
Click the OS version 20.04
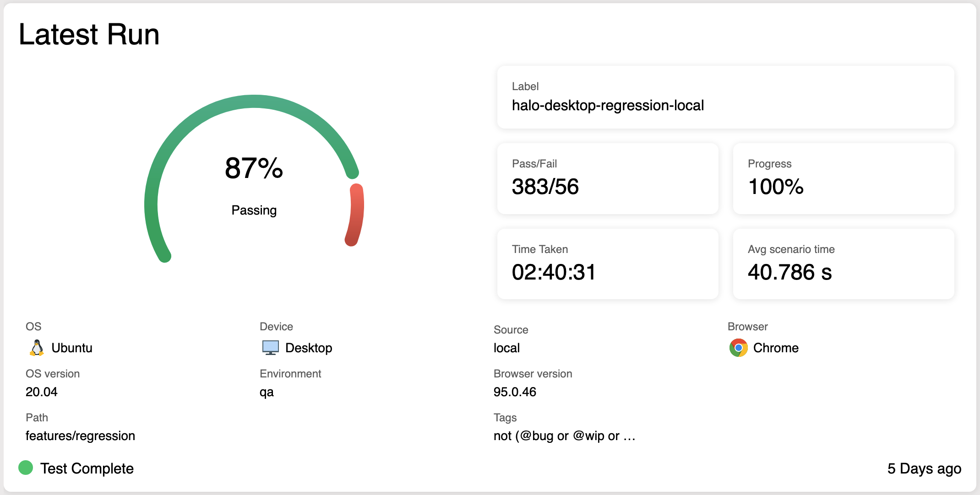[42, 392]
